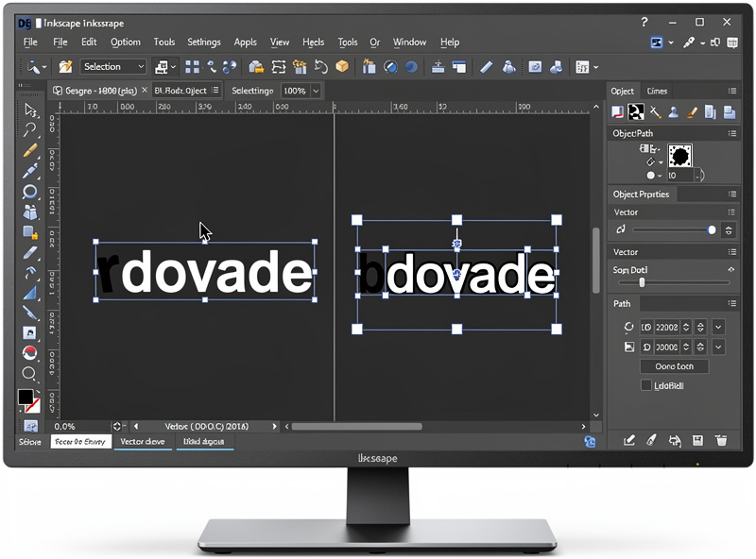This screenshot has height=559, width=756.
Task: Expand the dropdown next to the 00000 field
Action: coord(718,347)
